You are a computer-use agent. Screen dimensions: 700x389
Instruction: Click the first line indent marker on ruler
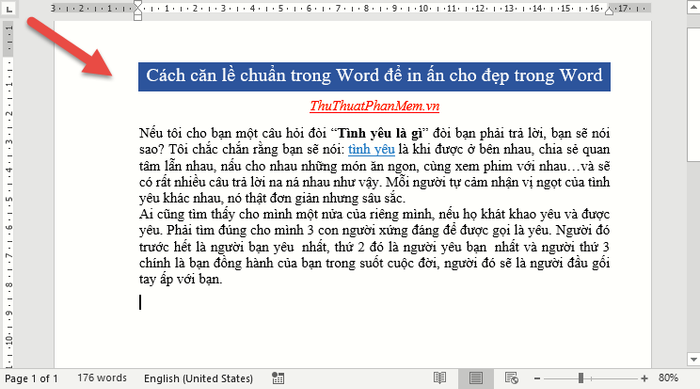coord(138,4)
